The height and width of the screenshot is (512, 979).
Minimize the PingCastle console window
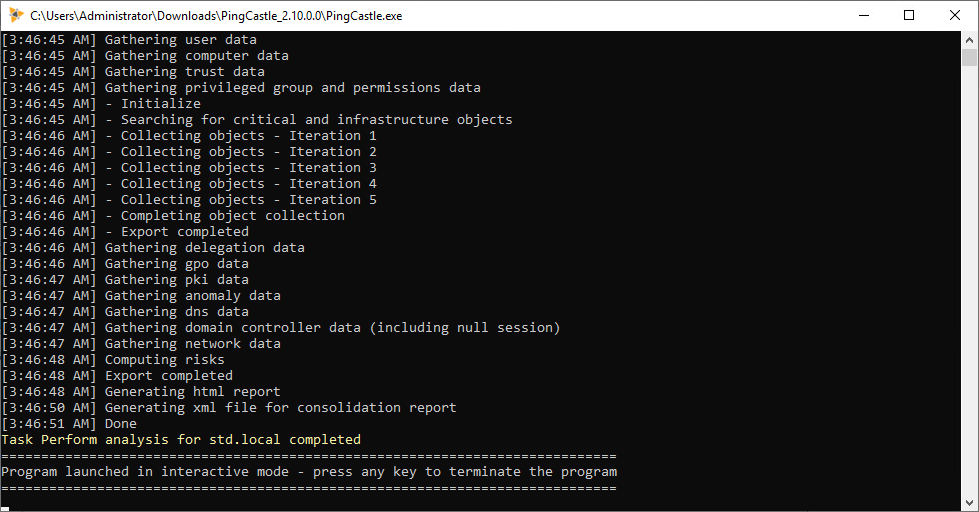[863, 15]
